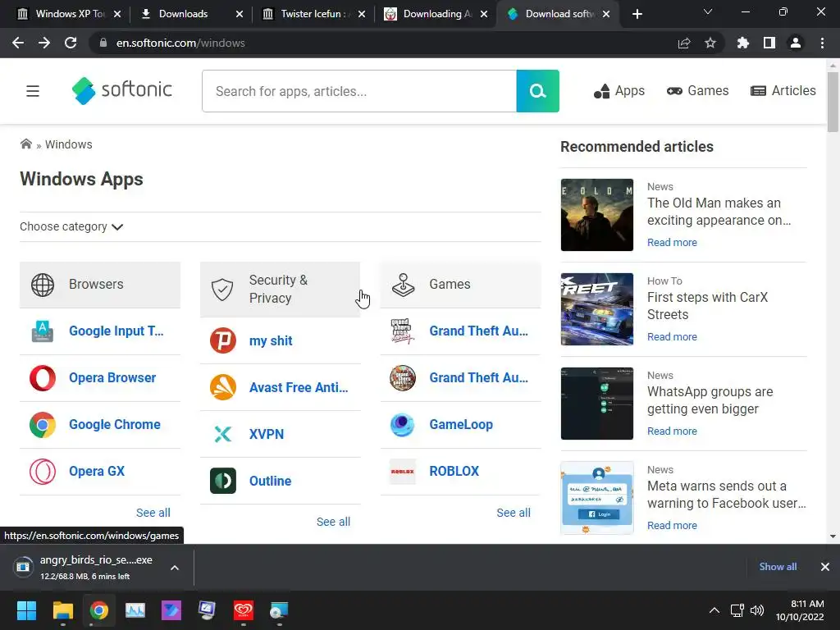Open the Chrome profile avatar

pos(796,43)
